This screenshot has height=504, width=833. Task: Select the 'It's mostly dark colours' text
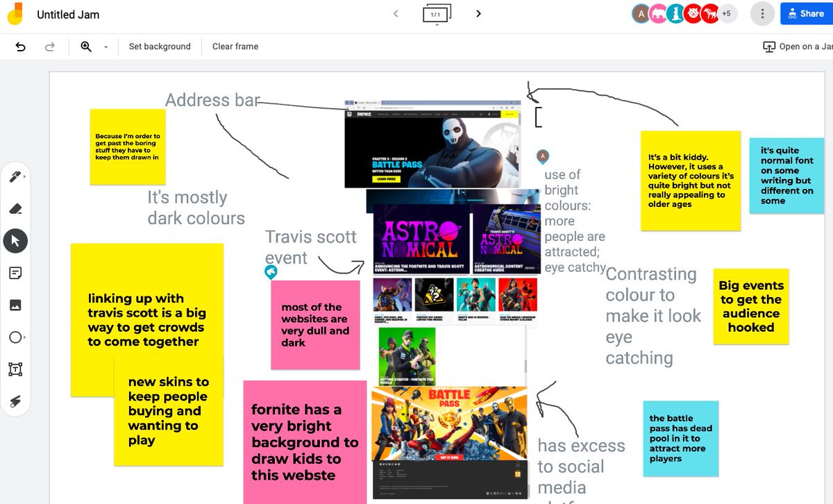[196, 208]
